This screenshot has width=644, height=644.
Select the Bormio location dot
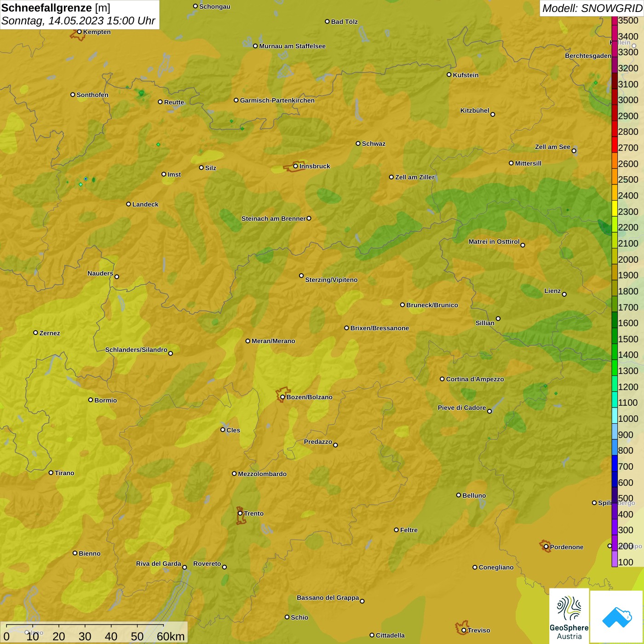91,400
